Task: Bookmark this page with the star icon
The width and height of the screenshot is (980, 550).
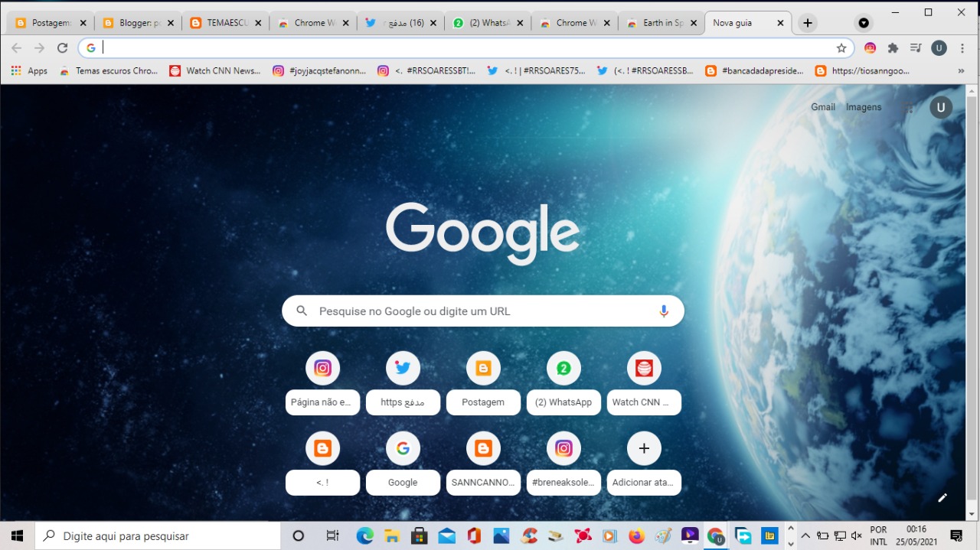Action: 841,48
